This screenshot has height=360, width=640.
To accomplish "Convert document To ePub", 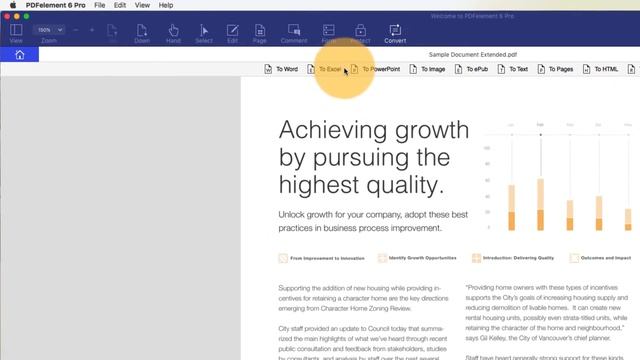I will pyautogui.click(x=471, y=69).
